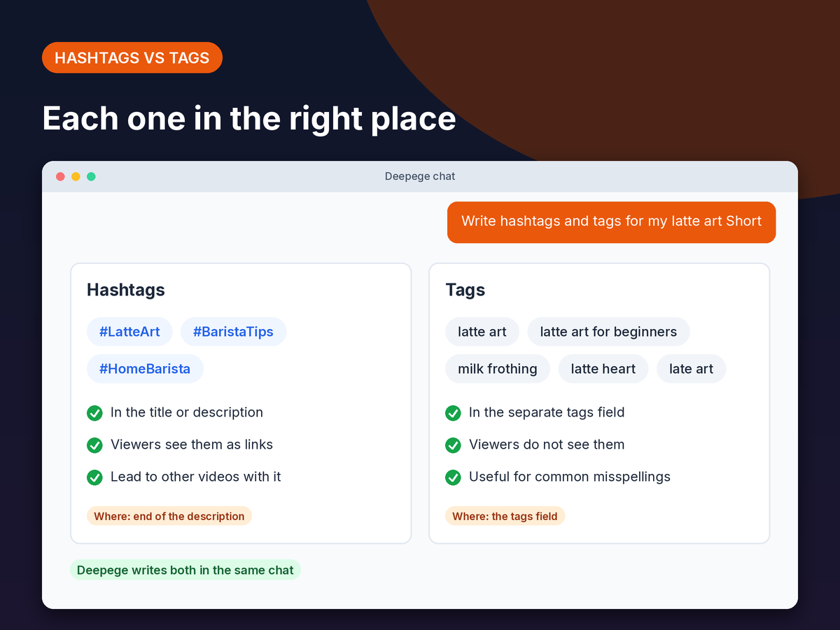
Task: Click the #LatteArt hashtag chip
Action: 129,332
